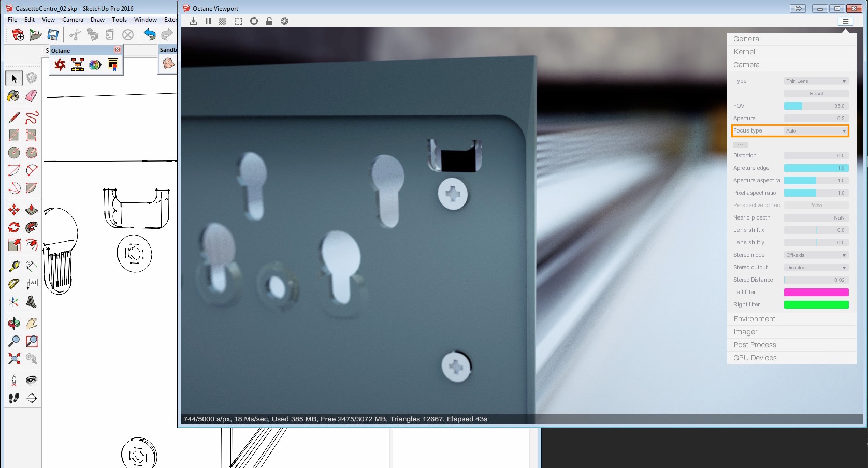Select the Tape Measure tool
Viewport: 868px width, 468px height.
(14, 267)
